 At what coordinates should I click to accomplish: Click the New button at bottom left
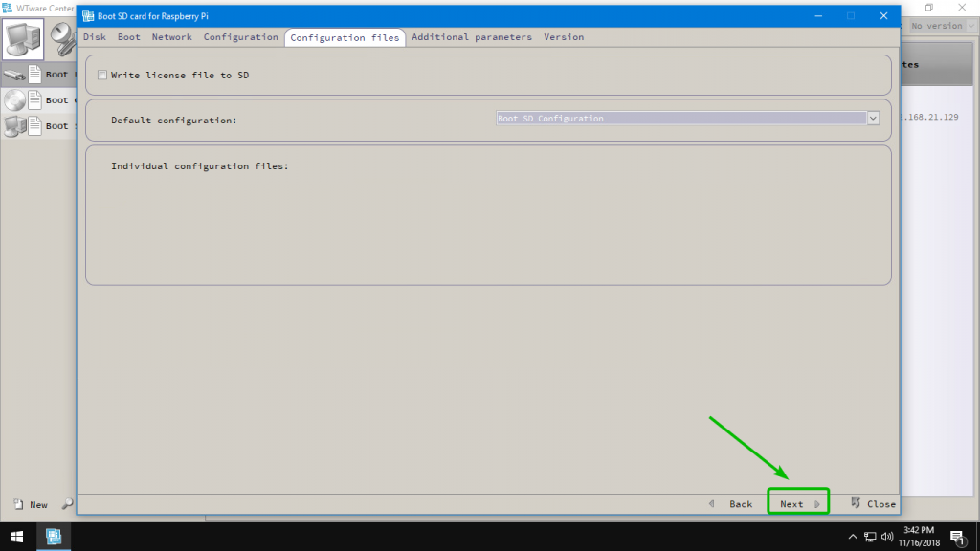[31, 504]
